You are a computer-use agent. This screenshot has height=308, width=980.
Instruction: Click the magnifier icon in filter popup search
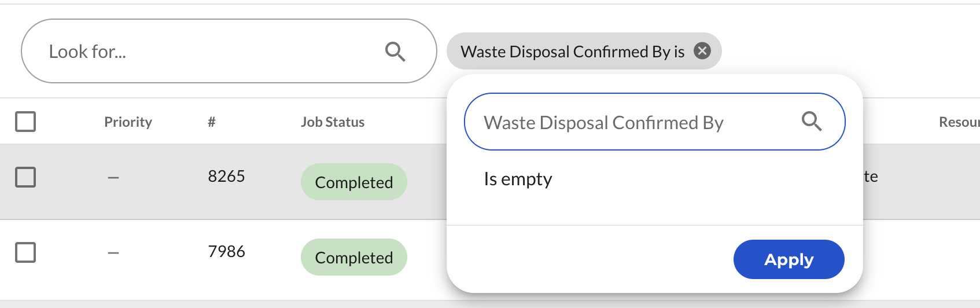(x=812, y=122)
